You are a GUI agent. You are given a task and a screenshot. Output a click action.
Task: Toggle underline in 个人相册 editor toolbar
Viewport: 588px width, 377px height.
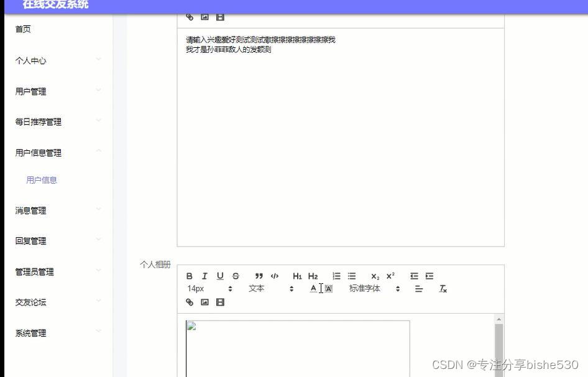pyautogui.click(x=220, y=276)
